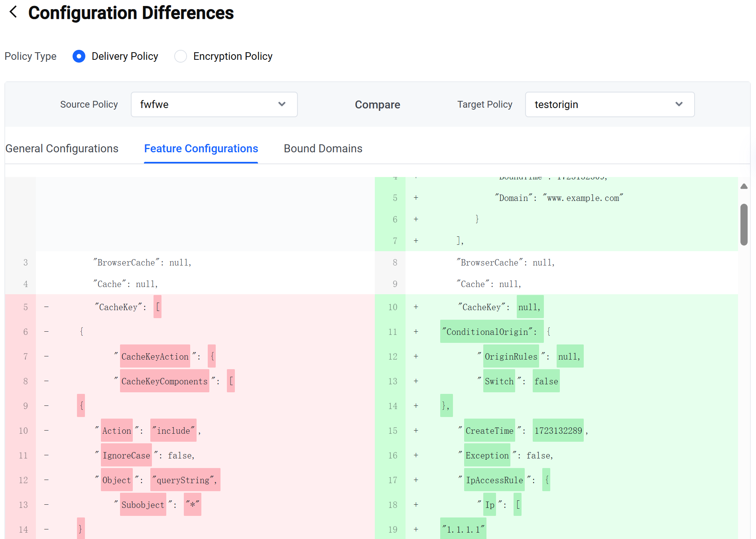Screen dimensions: 756x539
Task: Click the "Ip" added key
Action: pyautogui.click(x=490, y=505)
